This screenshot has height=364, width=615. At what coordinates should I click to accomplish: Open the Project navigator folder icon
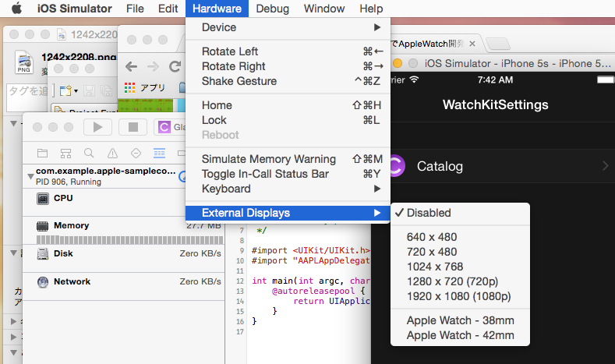[42, 153]
